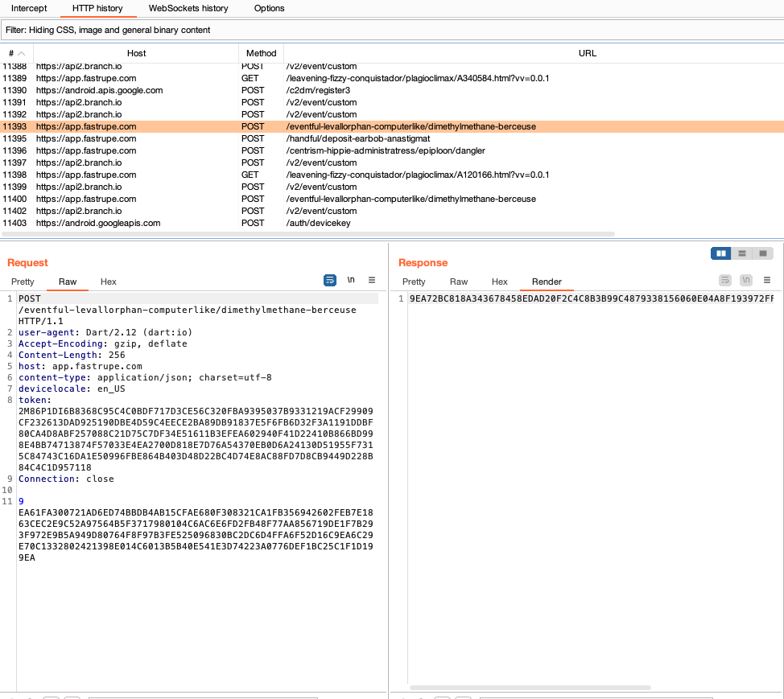Image resolution: width=784 pixels, height=699 pixels.
Task: Select row with /handful/deposit-earbob-anastigmat URL
Action: click(392, 138)
